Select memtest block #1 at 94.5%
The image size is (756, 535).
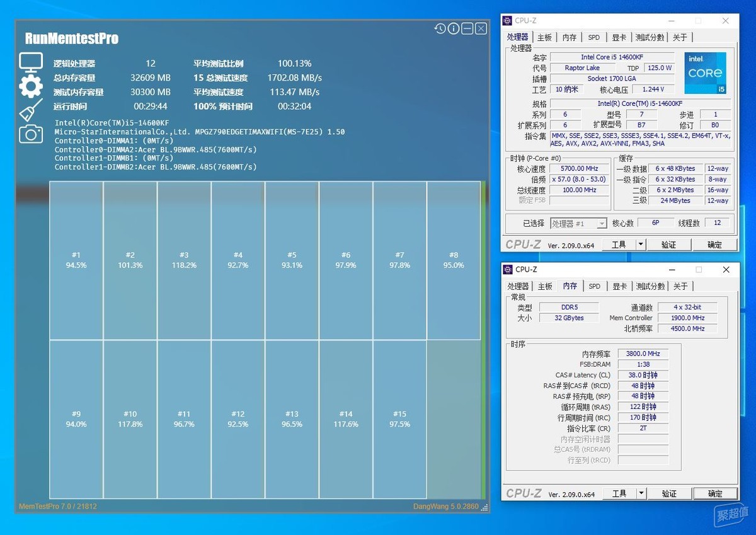point(76,260)
